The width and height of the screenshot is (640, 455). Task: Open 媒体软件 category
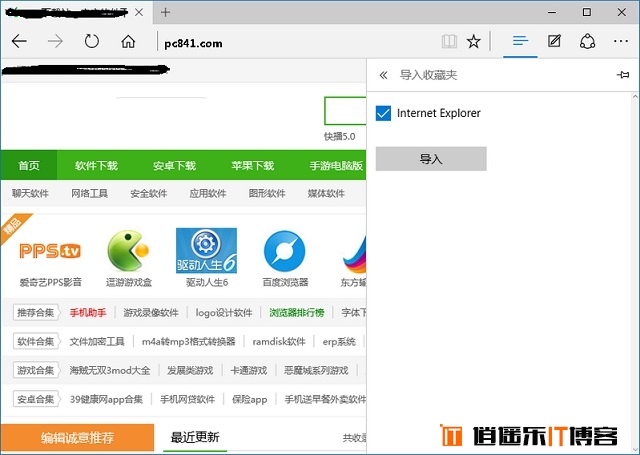point(326,193)
